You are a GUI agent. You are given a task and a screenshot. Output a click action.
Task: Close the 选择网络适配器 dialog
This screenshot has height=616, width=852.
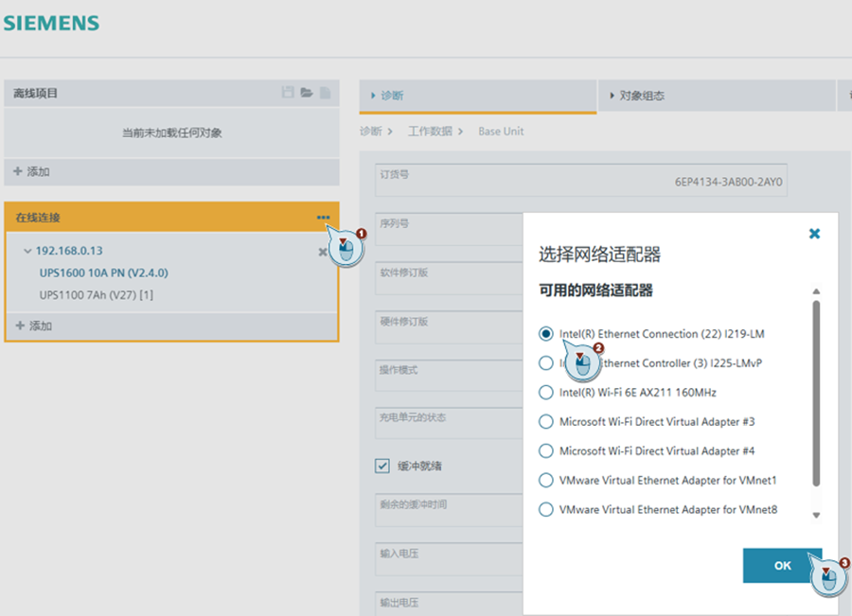pos(814,233)
